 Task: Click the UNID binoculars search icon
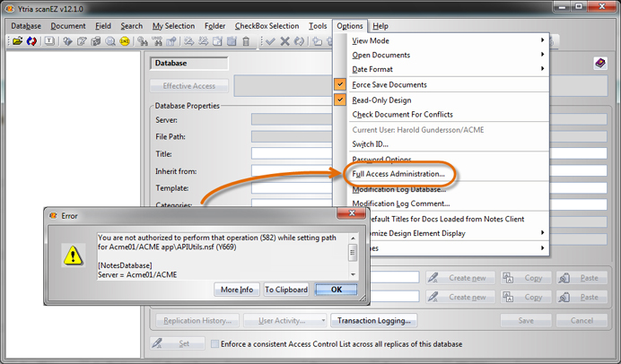coord(157,40)
